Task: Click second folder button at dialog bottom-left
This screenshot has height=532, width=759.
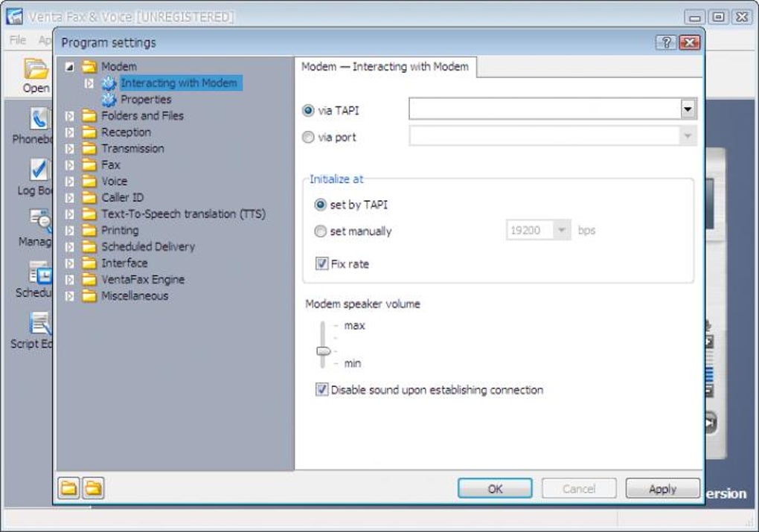Action: click(93, 488)
